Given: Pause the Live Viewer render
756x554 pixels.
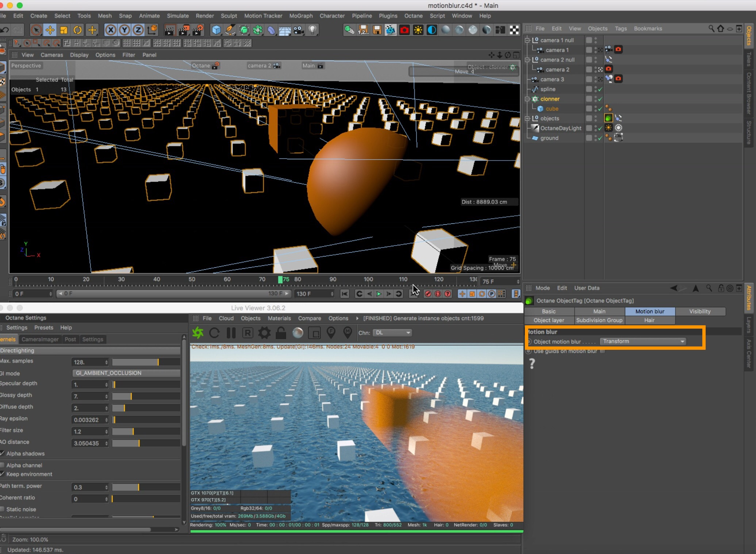Looking at the screenshot, I should pos(231,333).
